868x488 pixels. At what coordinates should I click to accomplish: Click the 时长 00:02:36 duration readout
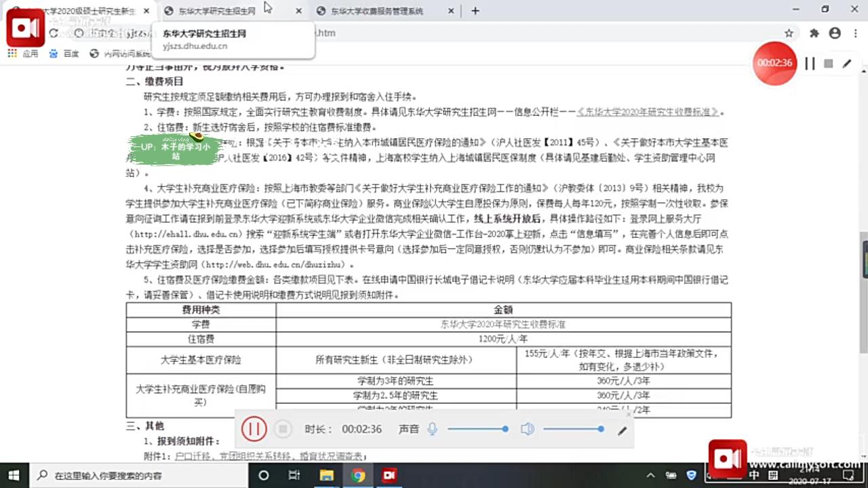tap(343, 429)
